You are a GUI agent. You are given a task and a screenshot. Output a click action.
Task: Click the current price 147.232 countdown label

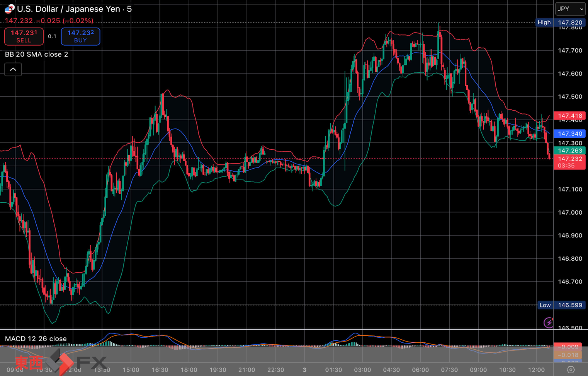[x=569, y=162]
